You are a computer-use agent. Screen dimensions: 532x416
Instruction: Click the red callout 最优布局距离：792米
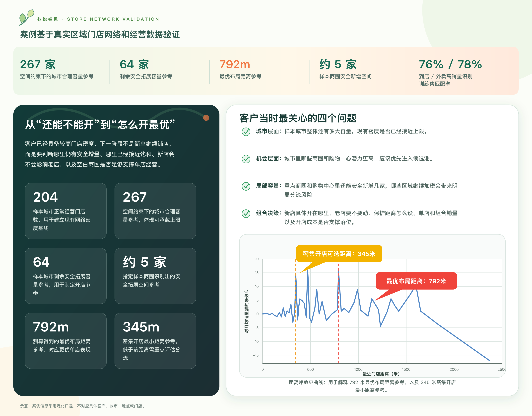(416, 281)
